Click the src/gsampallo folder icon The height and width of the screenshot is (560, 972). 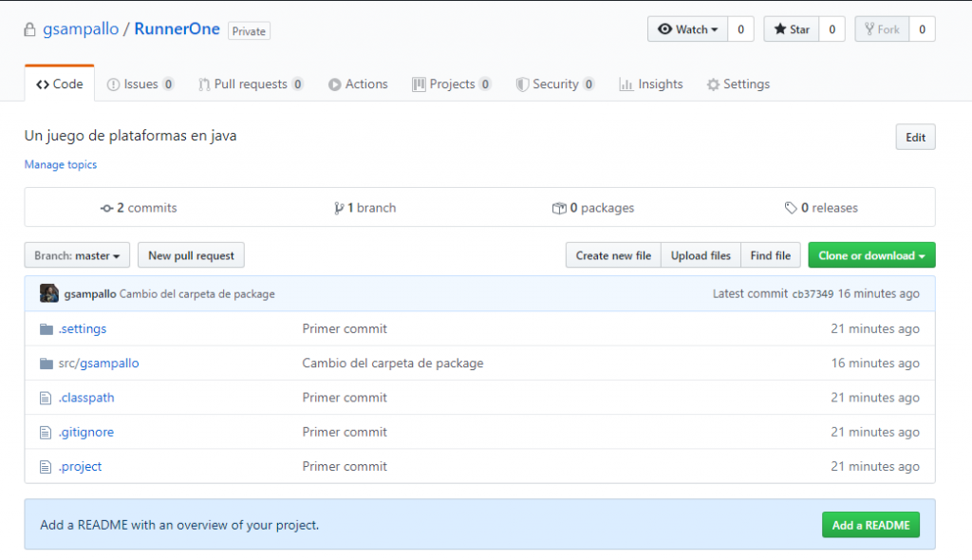46,364
